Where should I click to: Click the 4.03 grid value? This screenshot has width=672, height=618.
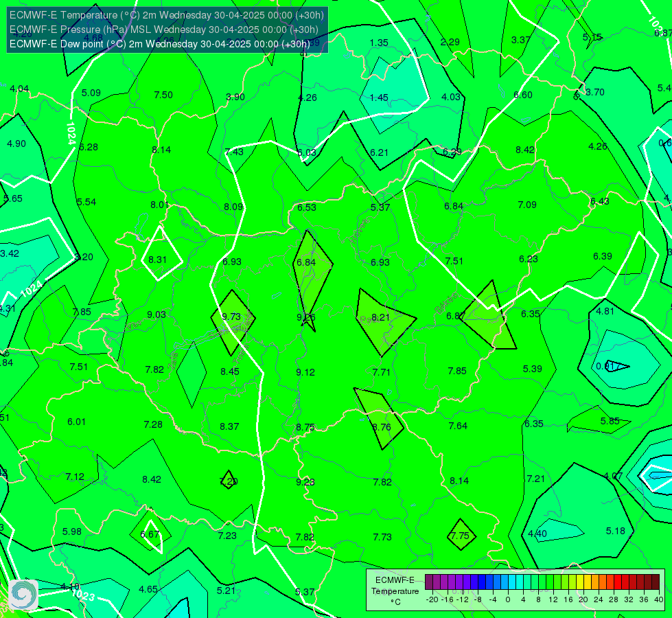(x=451, y=98)
